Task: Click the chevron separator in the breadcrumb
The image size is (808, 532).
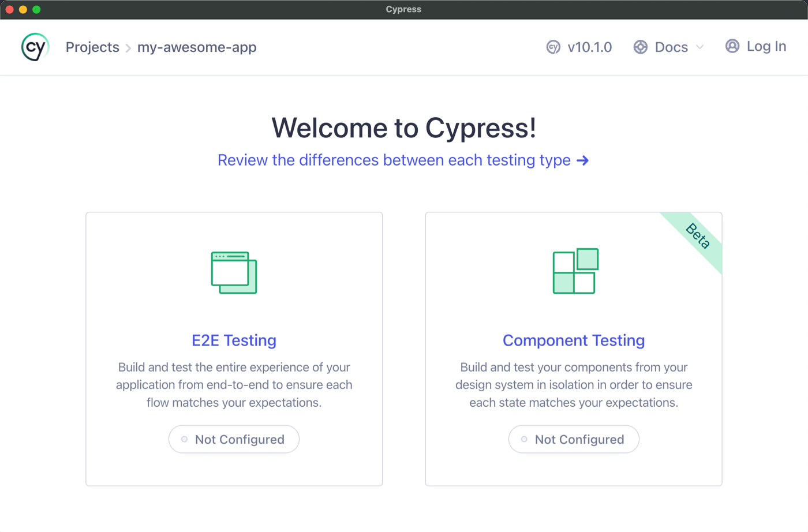Action: pos(128,47)
